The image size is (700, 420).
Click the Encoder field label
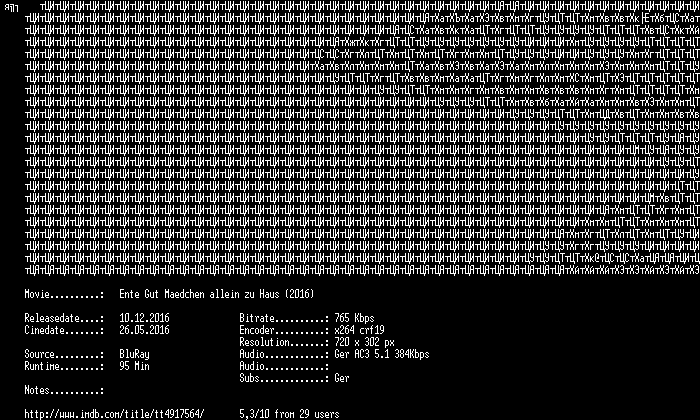[284, 330]
